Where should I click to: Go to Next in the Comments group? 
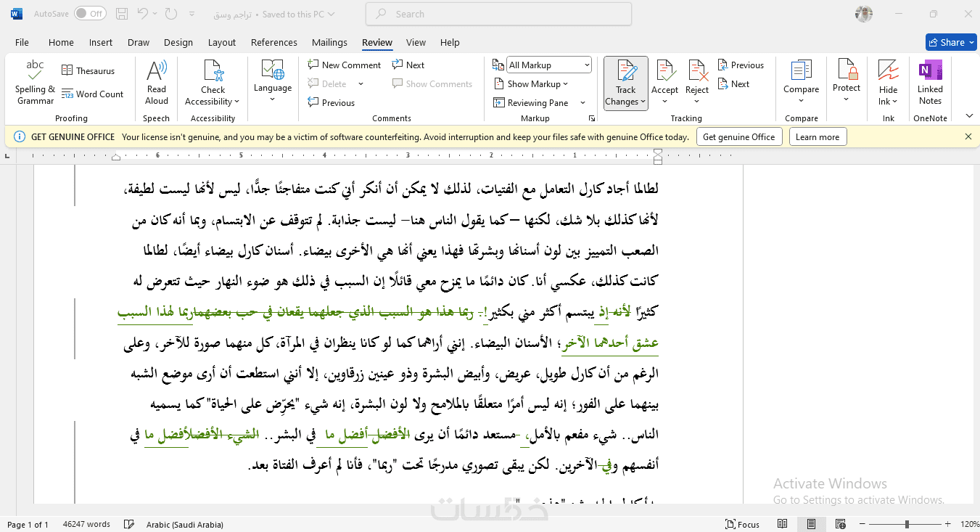tap(408, 65)
